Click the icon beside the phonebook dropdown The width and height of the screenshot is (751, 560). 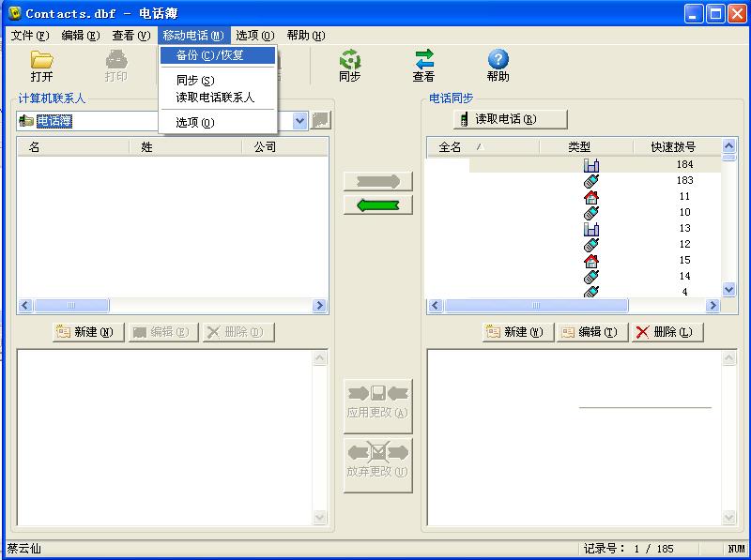(321, 120)
